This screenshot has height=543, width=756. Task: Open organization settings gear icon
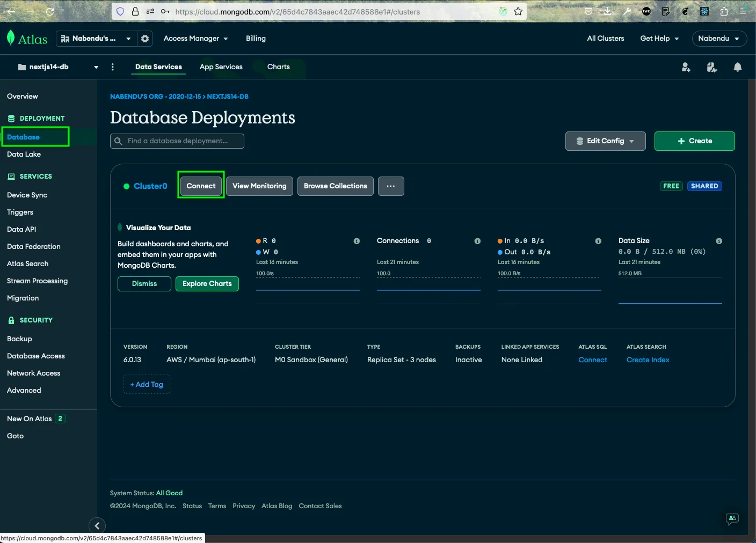pyautogui.click(x=145, y=39)
